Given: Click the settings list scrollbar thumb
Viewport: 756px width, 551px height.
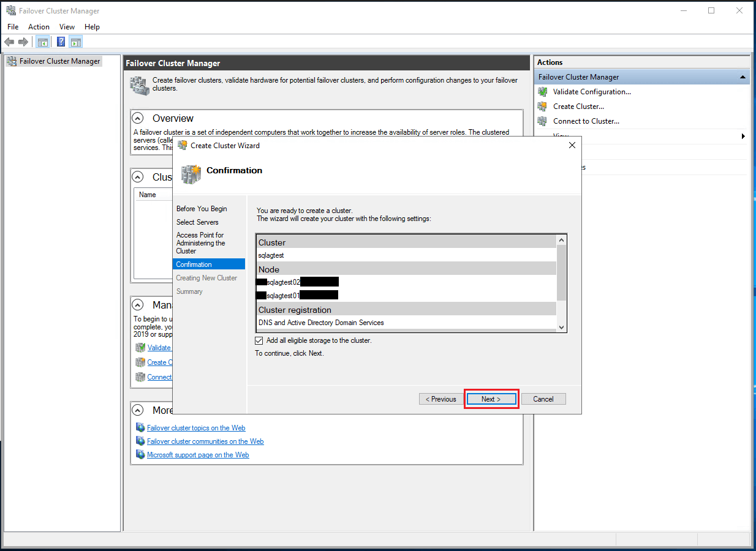Looking at the screenshot, I should (561, 273).
